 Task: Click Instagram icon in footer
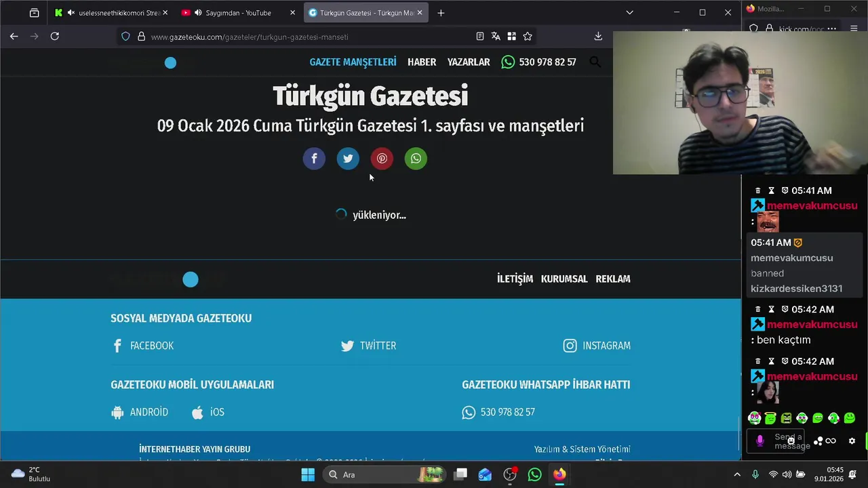570,346
